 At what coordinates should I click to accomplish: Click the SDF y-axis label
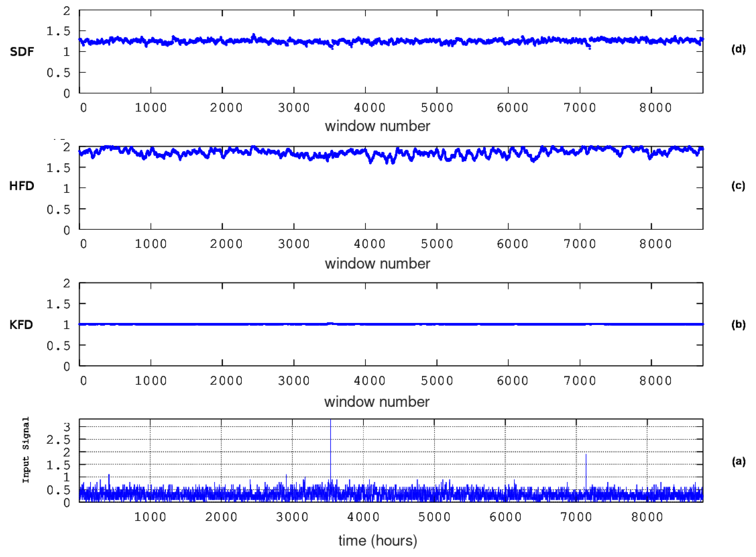click(x=22, y=52)
